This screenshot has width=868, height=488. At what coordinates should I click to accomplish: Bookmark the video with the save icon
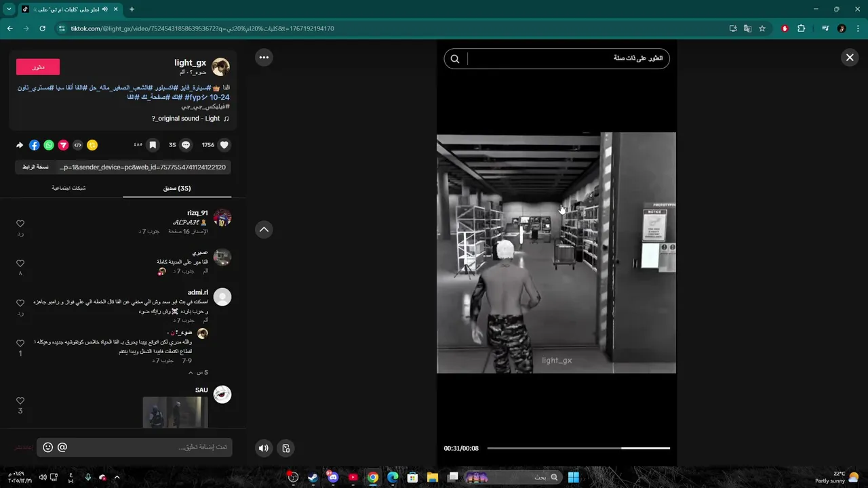[x=153, y=145]
